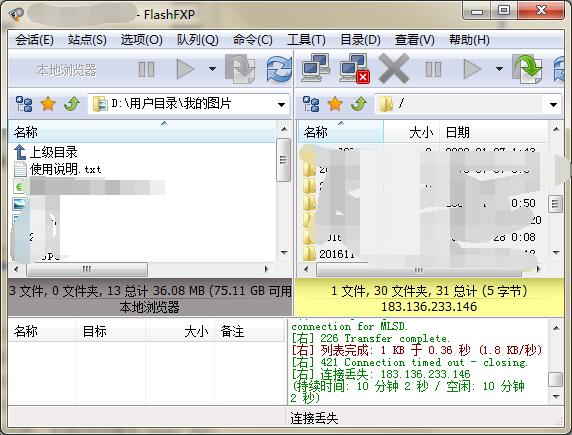Click the green arrow transfer icon on right
This screenshot has width=572, height=435.
[527, 69]
